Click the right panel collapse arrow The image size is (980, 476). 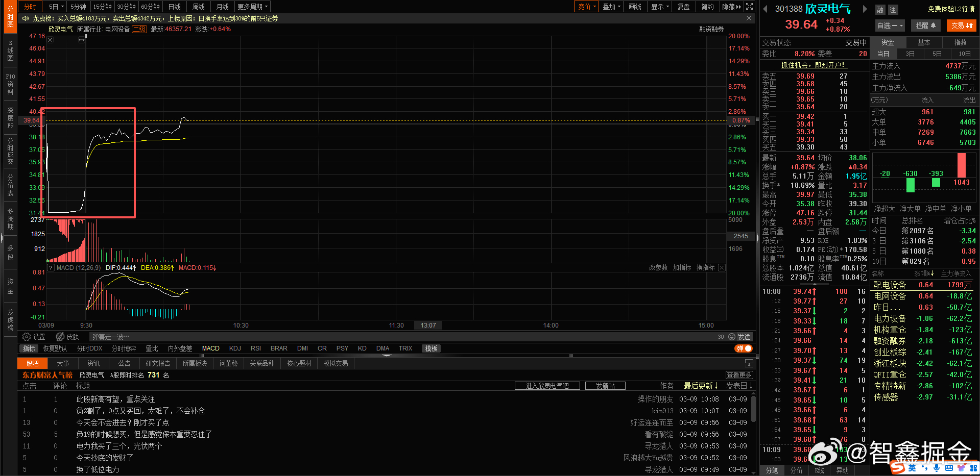pyautogui.click(x=757, y=238)
